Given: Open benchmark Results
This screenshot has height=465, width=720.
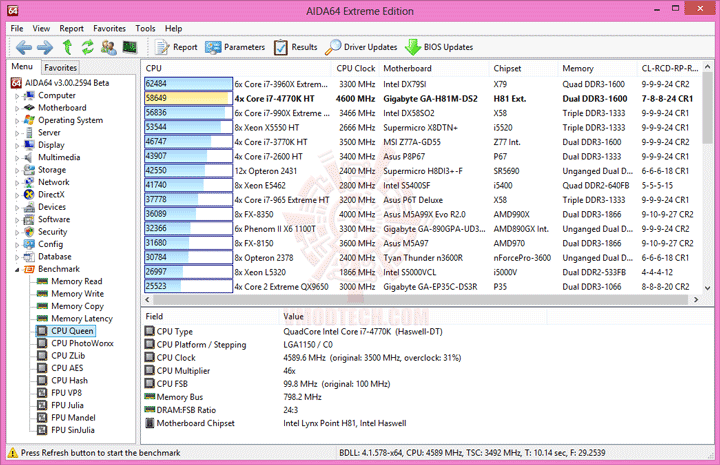Looking at the screenshot, I should [296, 47].
